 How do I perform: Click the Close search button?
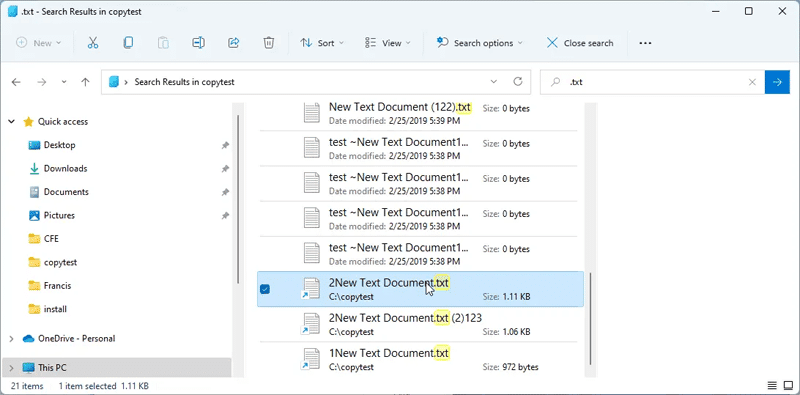click(580, 43)
